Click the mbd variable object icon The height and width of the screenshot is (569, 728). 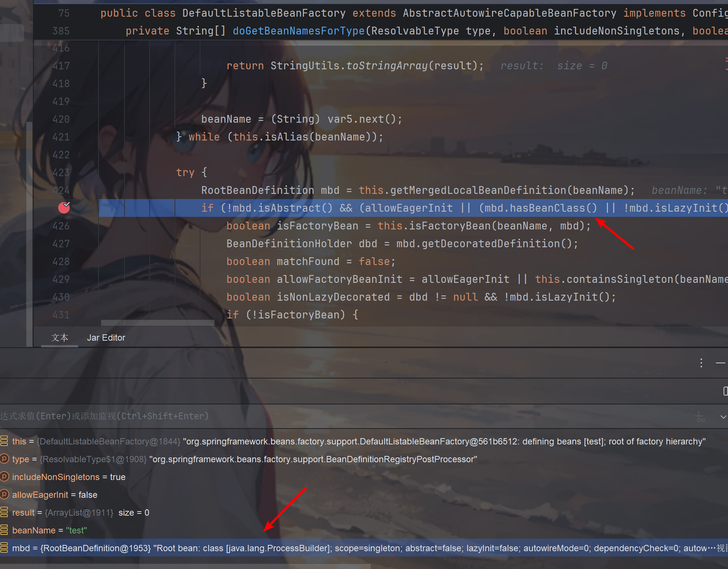(4, 548)
